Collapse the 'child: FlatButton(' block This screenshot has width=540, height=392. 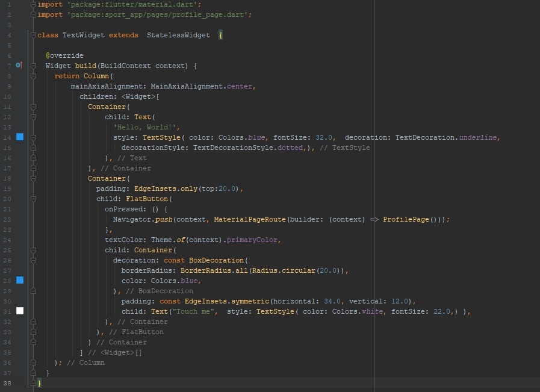coord(33,199)
